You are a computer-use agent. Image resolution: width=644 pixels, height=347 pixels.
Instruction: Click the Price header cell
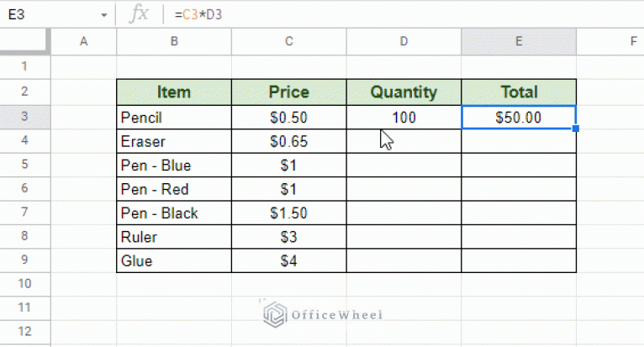tap(289, 92)
